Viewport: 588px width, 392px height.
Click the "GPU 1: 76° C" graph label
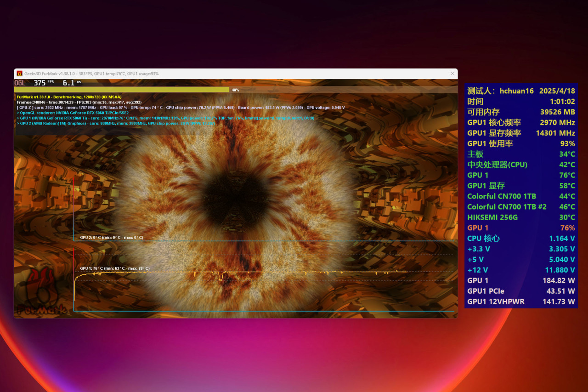point(115,268)
